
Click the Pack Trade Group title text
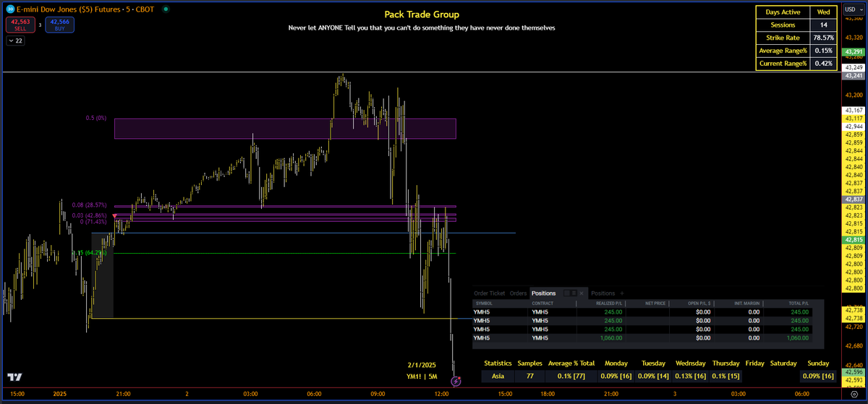click(422, 14)
